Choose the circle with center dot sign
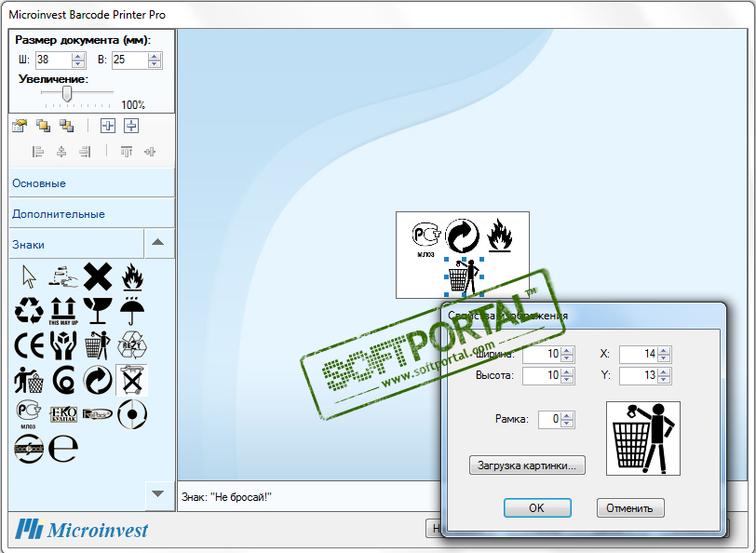756x553 pixels. tap(132, 413)
